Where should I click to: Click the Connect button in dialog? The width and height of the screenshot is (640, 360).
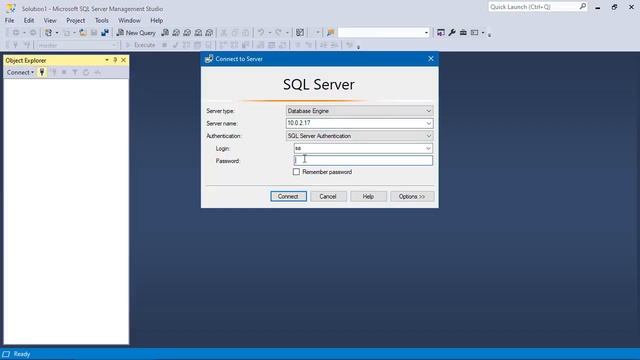click(288, 196)
